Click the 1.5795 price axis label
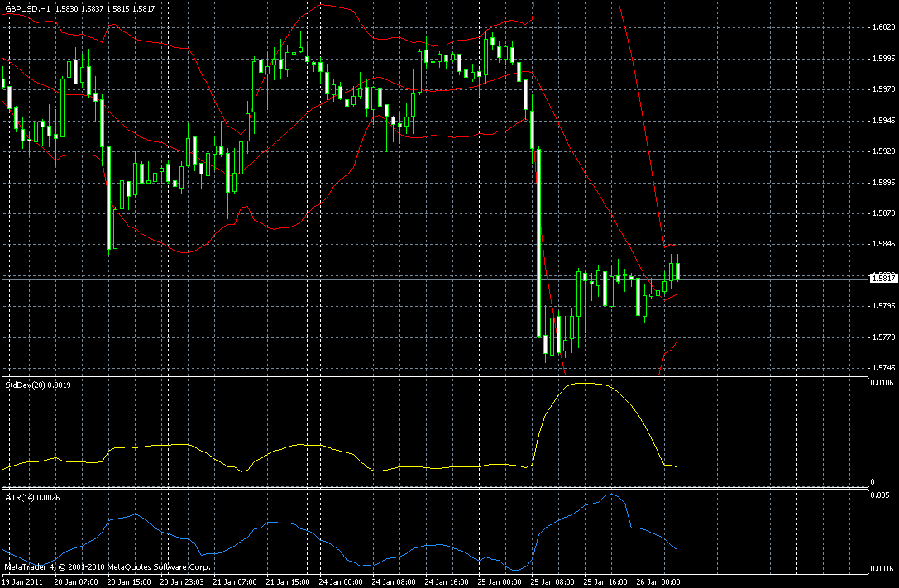This screenshot has width=899, height=588. (883, 306)
